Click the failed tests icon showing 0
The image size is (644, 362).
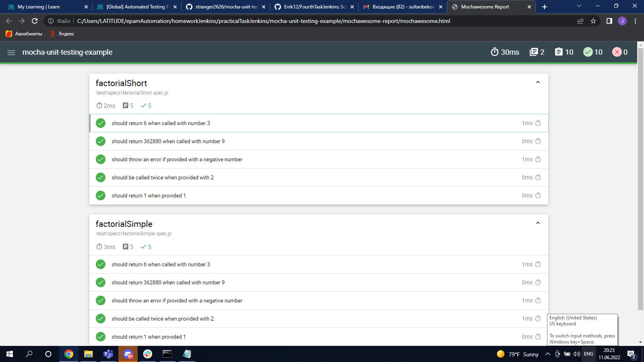[617, 52]
